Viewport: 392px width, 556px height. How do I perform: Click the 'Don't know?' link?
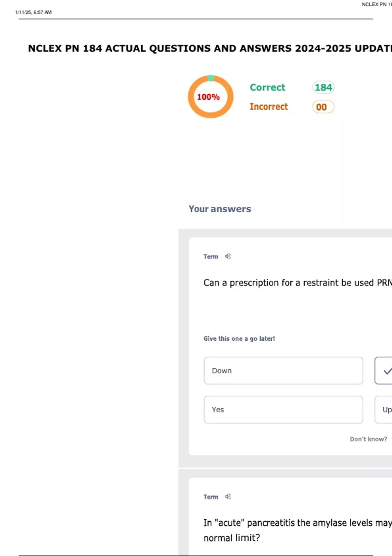368,439
